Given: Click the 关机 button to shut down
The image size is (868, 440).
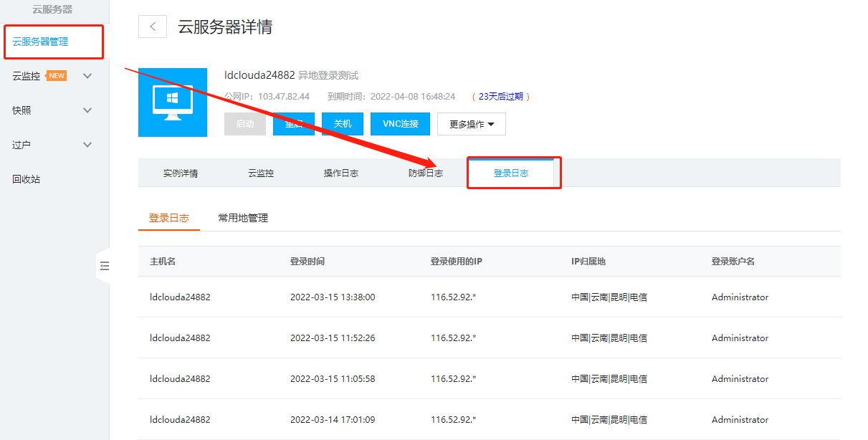Looking at the screenshot, I should (342, 123).
